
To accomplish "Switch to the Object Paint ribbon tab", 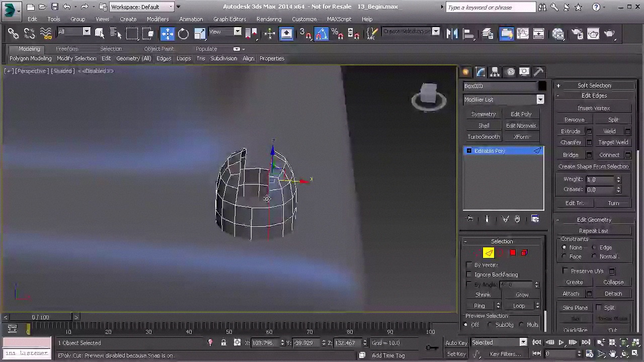I will [x=158, y=49].
